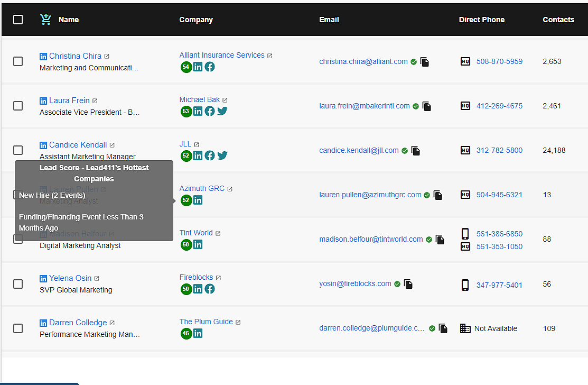Click the shopping cart icon in header
Image resolution: width=588 pixels, height=385 pixels.
[x=45, y=19]
